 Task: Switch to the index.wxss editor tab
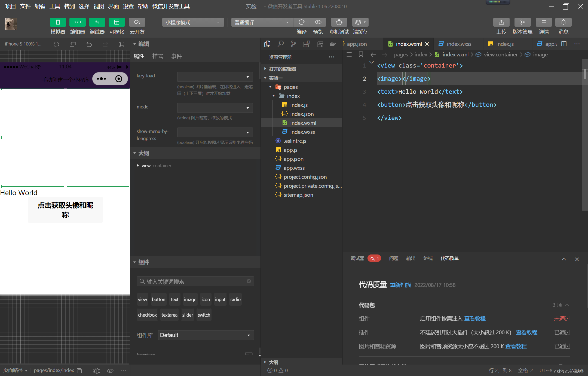pos(459,44)
